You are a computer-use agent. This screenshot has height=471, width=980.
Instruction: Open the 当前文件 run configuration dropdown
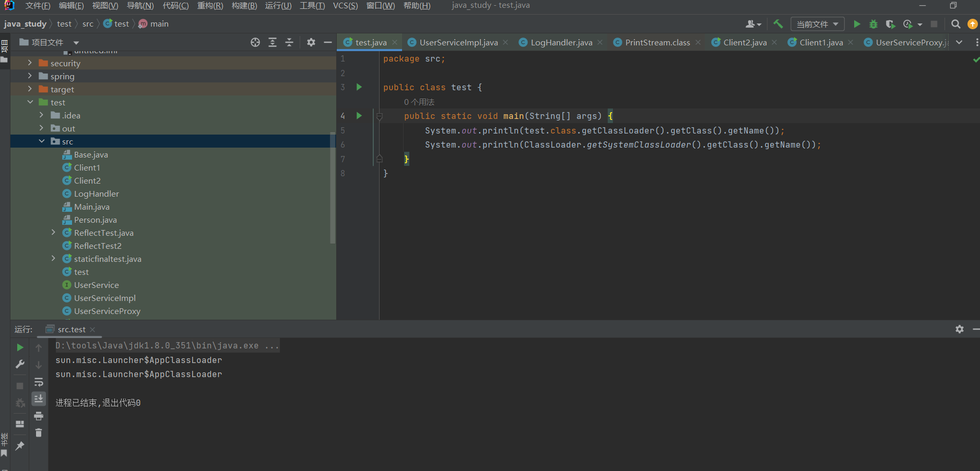(x=818, y=24)
